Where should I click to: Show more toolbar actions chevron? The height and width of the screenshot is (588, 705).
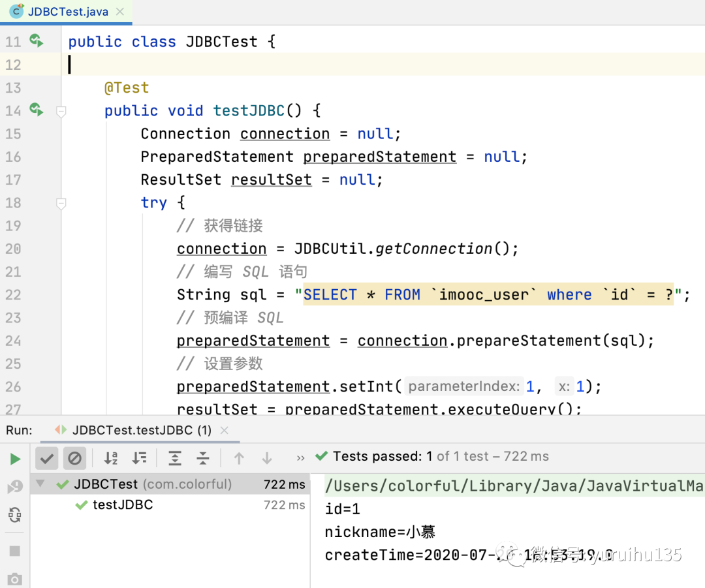coord(301,458)
